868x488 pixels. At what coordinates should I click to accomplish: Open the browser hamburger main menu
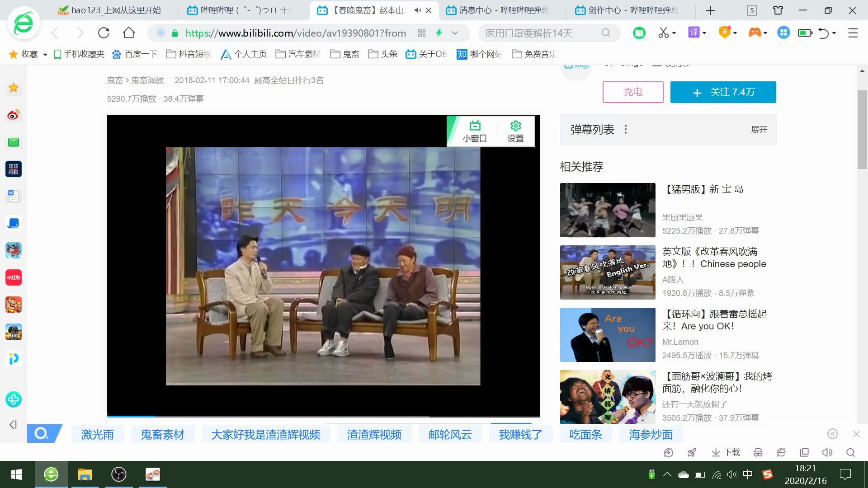click(x=853, y=33)
